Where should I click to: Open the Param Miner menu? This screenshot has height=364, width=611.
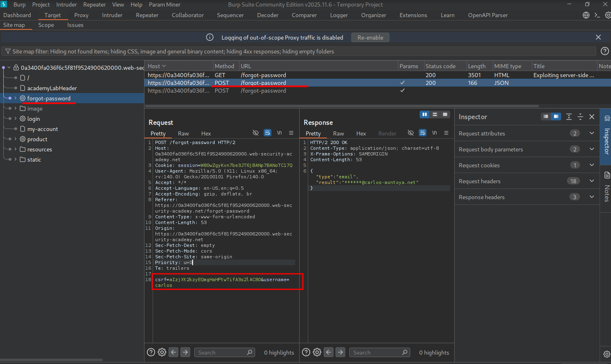[165, 4]
